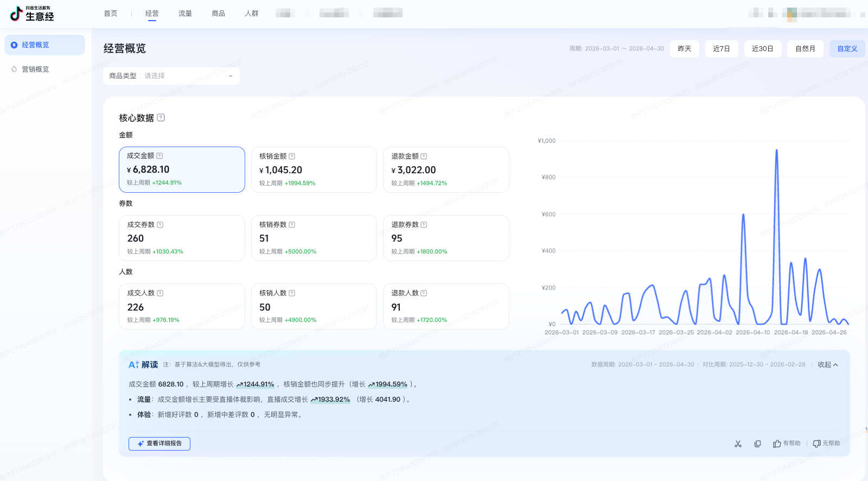Click the help icon beside 核销人数

coord(292,293)
